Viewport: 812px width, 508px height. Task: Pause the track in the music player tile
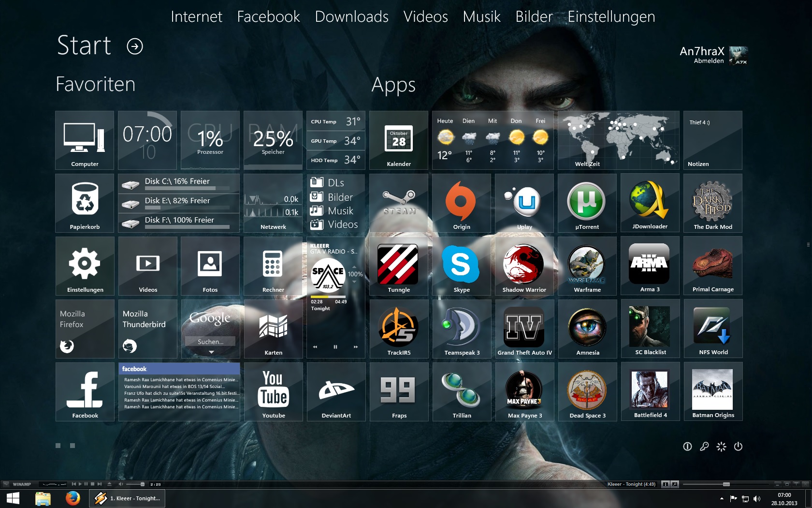tap(335, 347)
